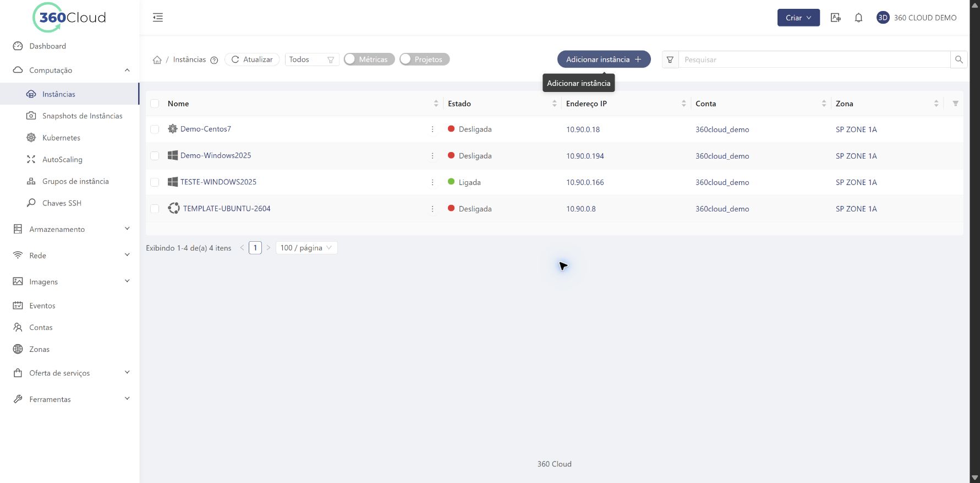980x483 pixels.
Task: Toggle the Projetos switch
Action: 424,59
